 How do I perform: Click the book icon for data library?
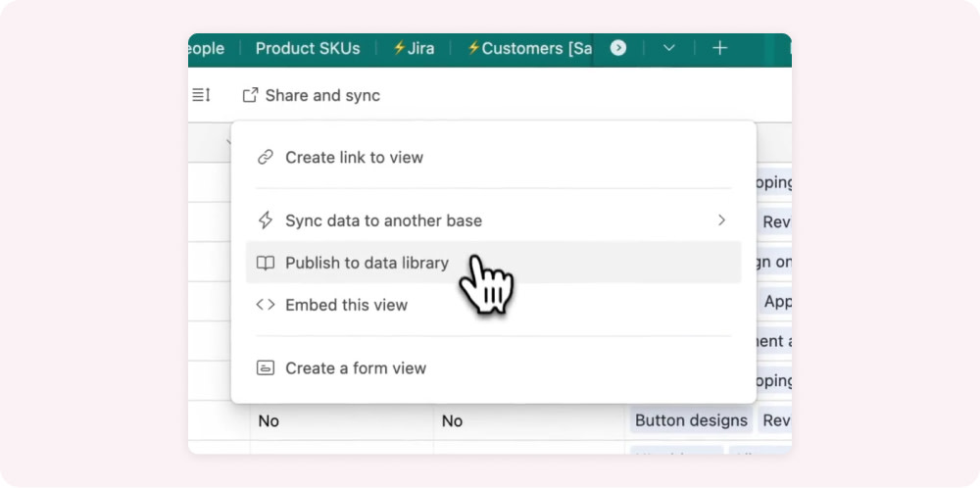(265, 263)
